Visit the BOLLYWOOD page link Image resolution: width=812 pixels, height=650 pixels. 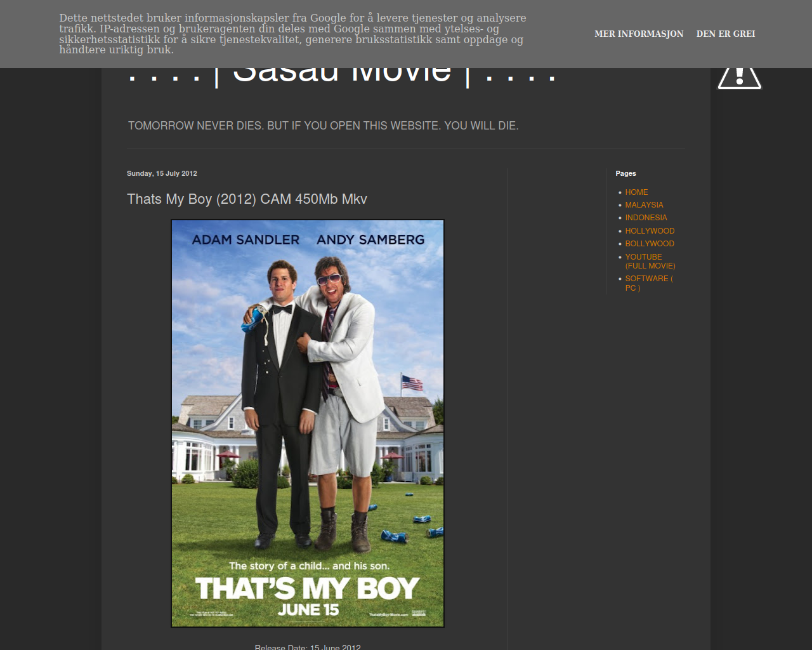(650, 244)
